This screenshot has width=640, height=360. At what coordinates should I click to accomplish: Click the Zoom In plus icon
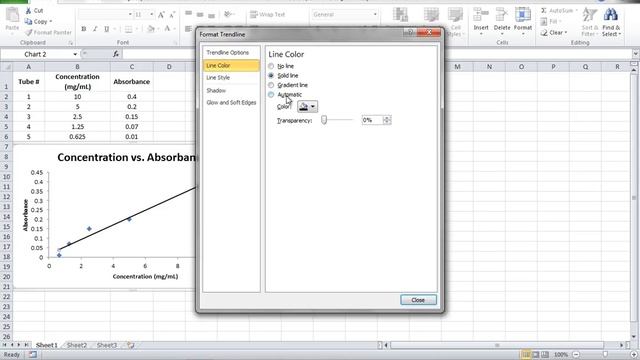coord(635,354)
